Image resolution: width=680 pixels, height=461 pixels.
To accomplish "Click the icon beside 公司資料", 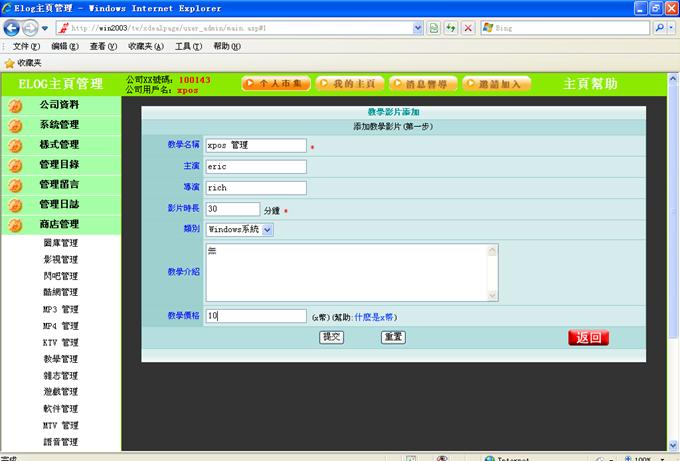I will tap(15, 105).
